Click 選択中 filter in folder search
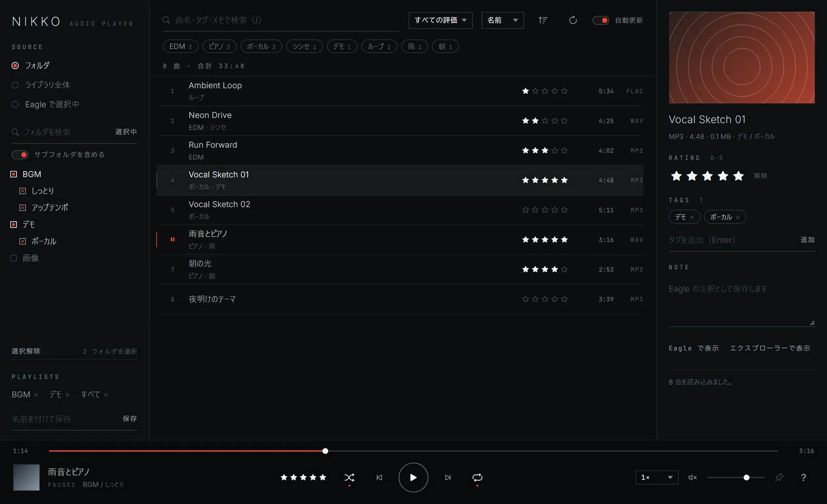Image resolution: width=827 pixels, height=504 pixels. [126, 132]
